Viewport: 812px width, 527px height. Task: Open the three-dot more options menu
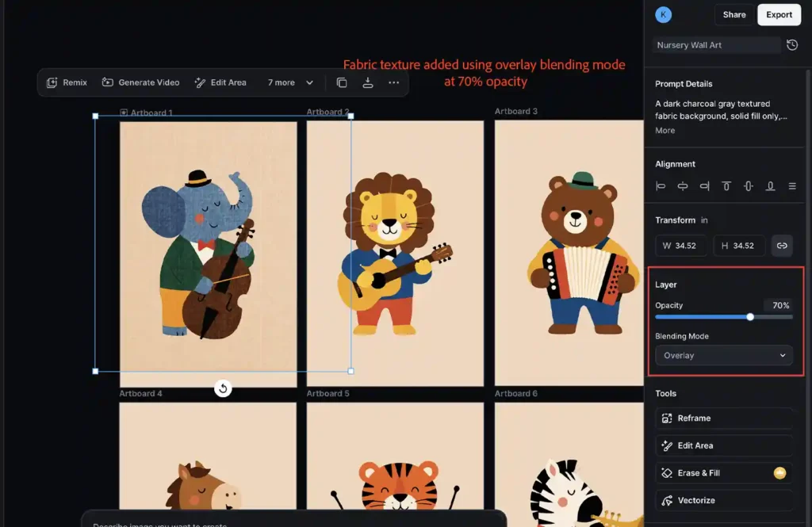(393, 82)
